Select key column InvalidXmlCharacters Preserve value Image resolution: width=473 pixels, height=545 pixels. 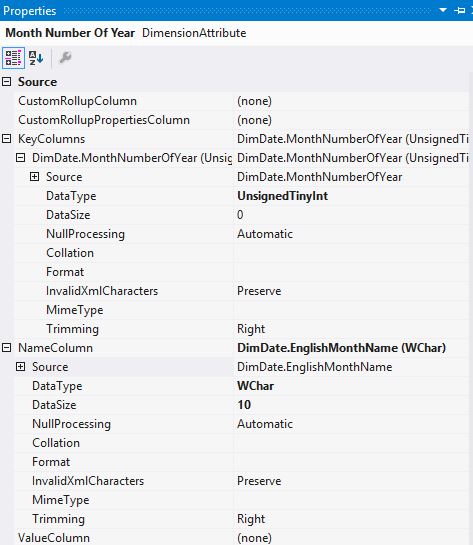click(x=259, y=291)
